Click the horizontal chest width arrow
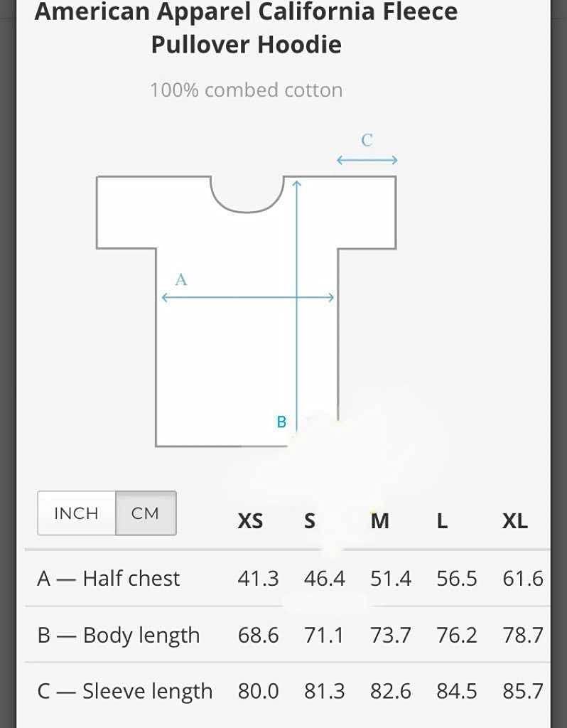 coord(247,298)
